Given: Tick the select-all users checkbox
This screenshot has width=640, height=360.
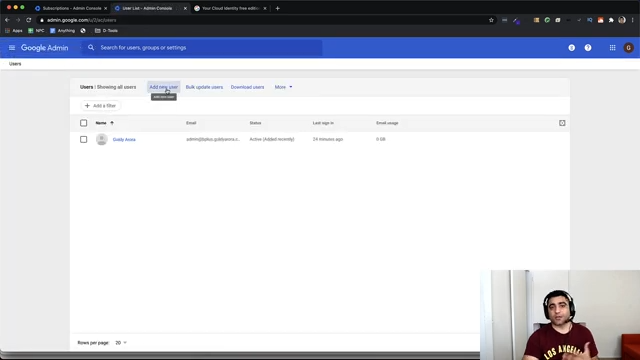Looking at the screenshot, I should (84, 123).
